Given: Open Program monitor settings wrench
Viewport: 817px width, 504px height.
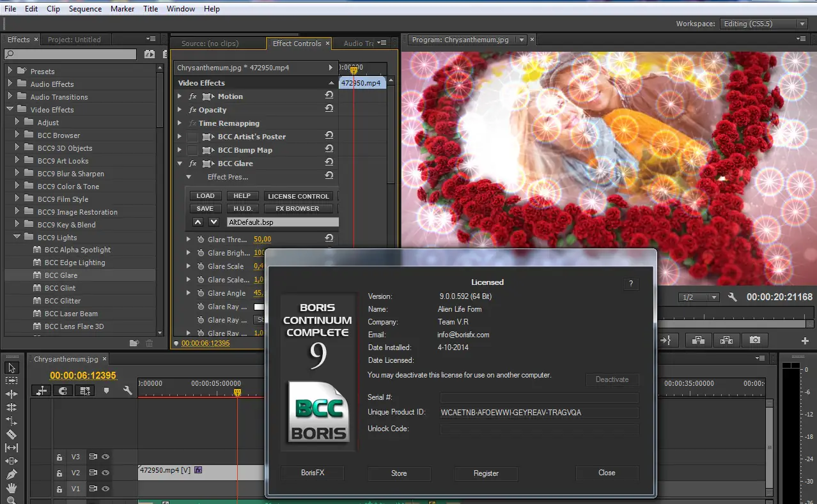Looking at the screenshot, I should (733, 297).
